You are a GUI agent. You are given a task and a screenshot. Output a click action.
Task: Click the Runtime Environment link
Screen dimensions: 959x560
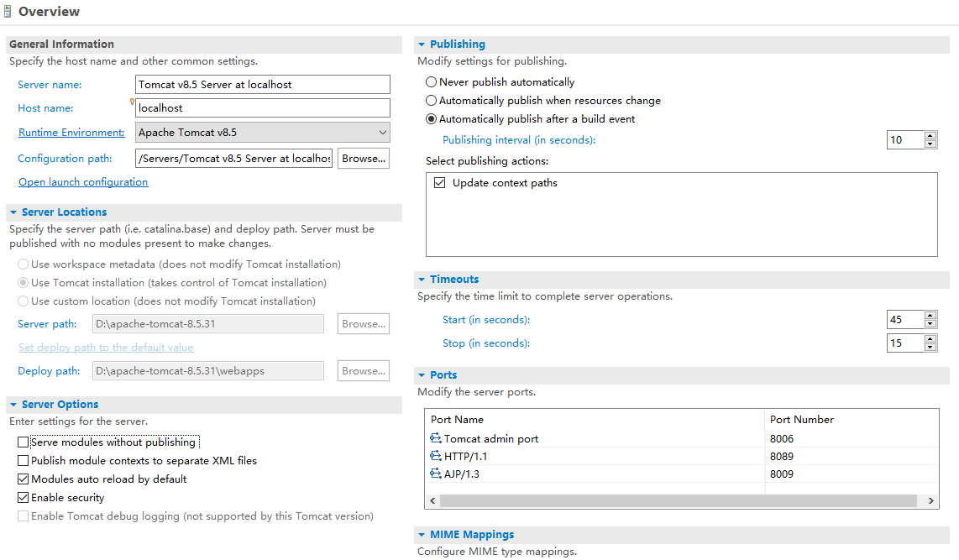71,133
